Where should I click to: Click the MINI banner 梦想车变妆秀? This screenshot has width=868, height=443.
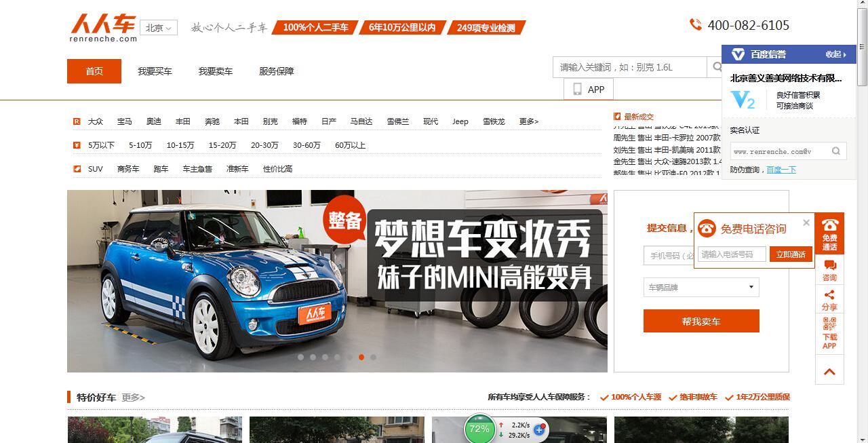coord(337,281)
